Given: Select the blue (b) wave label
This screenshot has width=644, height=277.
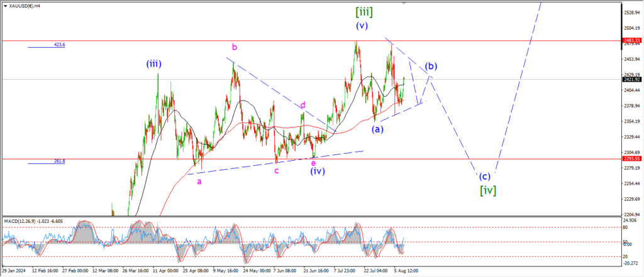Looking at the screenshot, I should 431,66.
